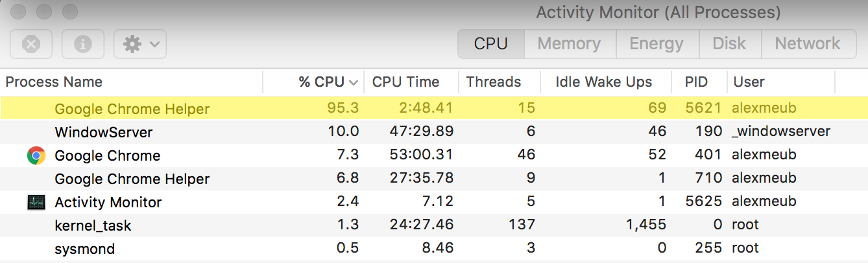The height and width of the screenshot is (263, 868).
Task: Click the Activity Monitor app icon
Action: [x=36, y=202]
